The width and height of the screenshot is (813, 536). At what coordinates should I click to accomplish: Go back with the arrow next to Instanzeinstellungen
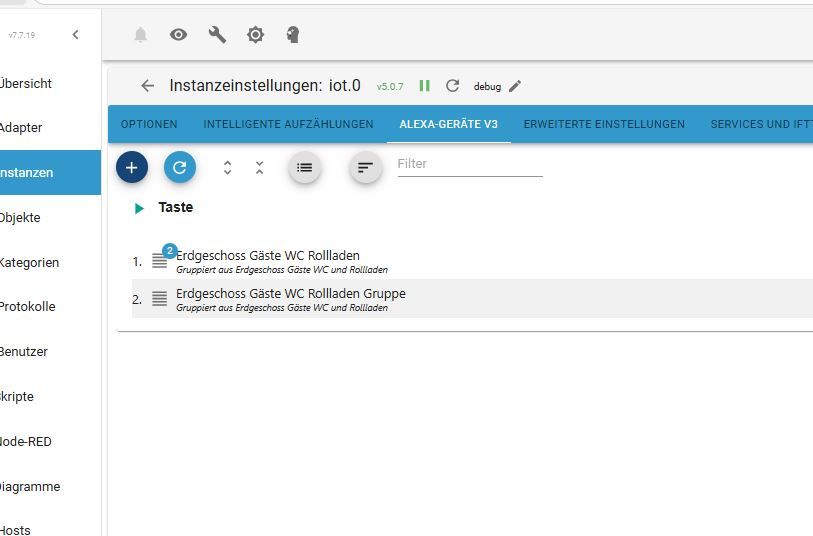148,86
